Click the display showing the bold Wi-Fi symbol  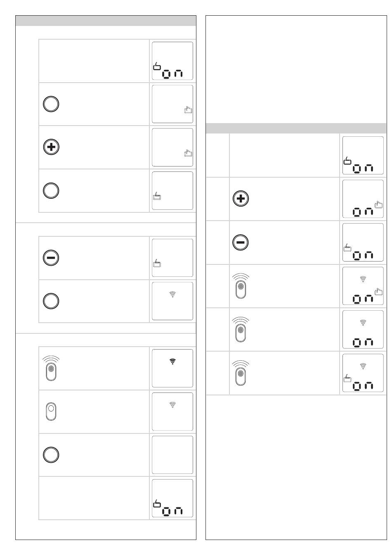(x=172, y=368)
